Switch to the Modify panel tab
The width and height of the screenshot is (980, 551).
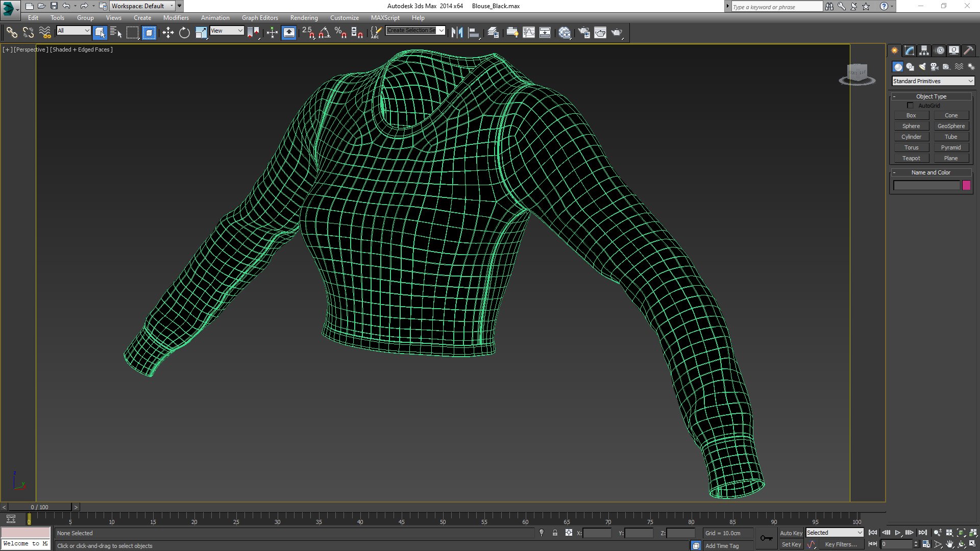[x=909, y=51]
